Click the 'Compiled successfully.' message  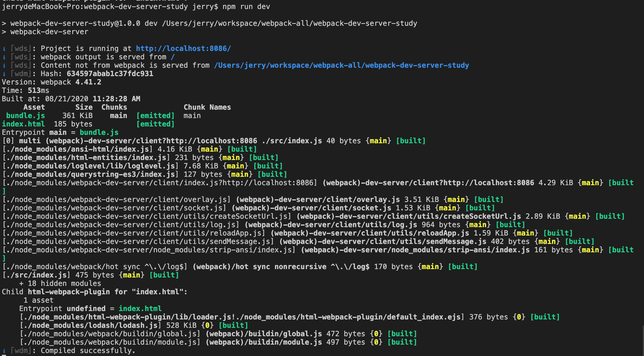88,351
